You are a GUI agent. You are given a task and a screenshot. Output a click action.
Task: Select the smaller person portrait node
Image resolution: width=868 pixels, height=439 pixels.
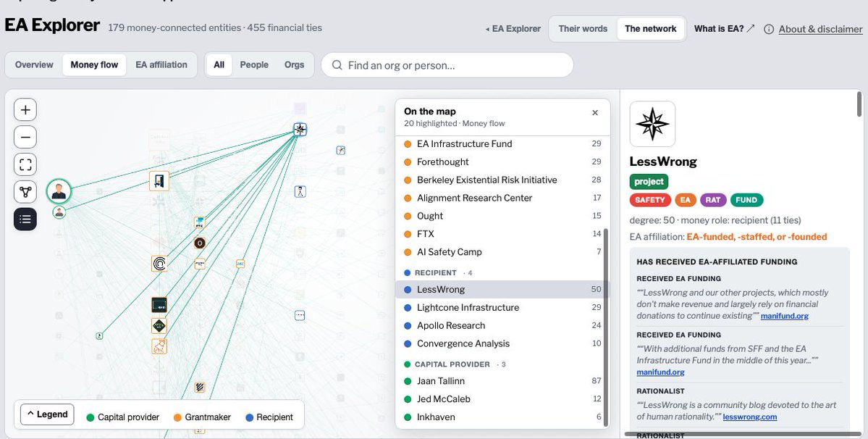(x=59, y=212)
